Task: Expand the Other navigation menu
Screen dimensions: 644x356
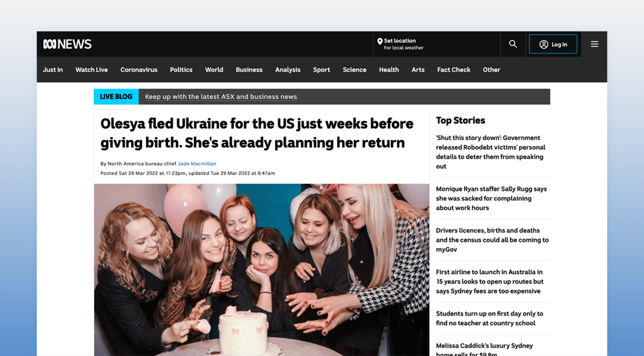Action: coord(491,70)
